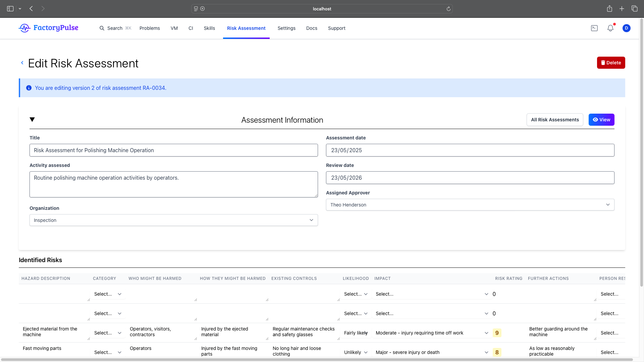Click the red Delete button

click(x=611, y=63)
